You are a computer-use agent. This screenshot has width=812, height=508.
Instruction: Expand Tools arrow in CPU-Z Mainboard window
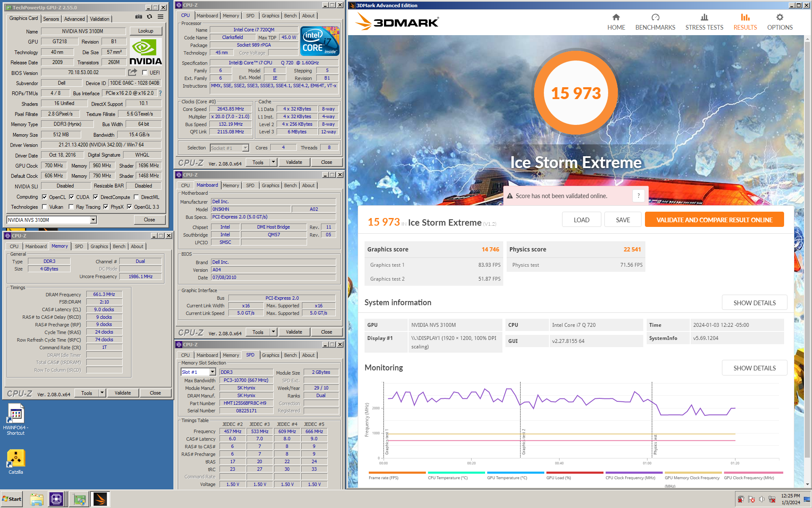[x=274, y=332]
